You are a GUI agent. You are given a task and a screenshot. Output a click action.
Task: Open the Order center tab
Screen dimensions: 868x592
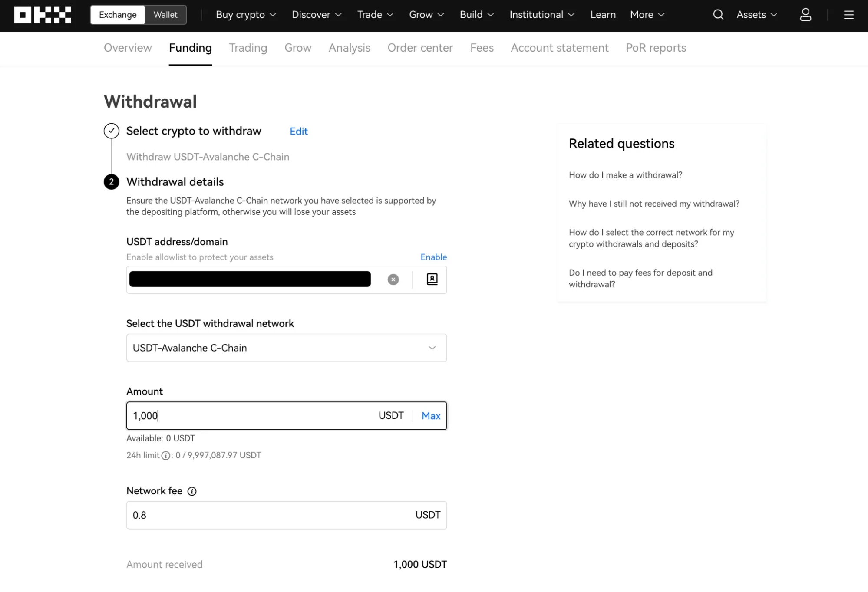420,48
